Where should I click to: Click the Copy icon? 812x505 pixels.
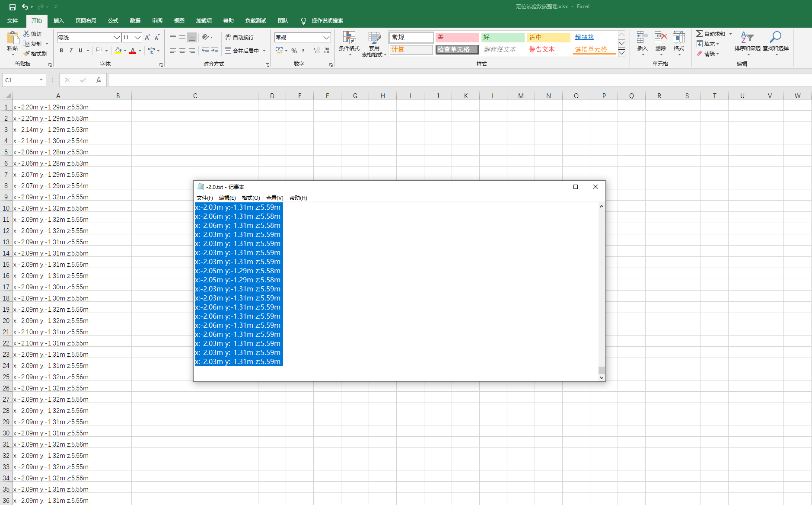(26, 44)
